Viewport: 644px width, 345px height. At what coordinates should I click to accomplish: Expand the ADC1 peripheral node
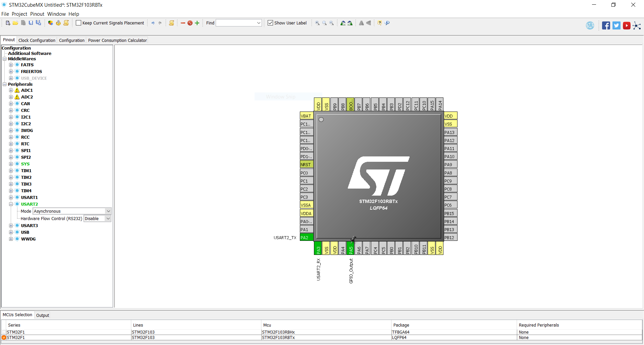coord(11,90)
